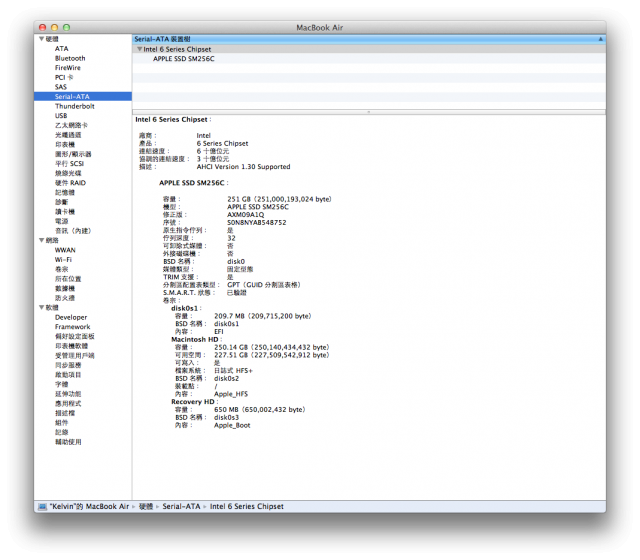
Task: Open 讀卡機 in the sidebar
Action: pyautogui.click(x=65, y=212)
